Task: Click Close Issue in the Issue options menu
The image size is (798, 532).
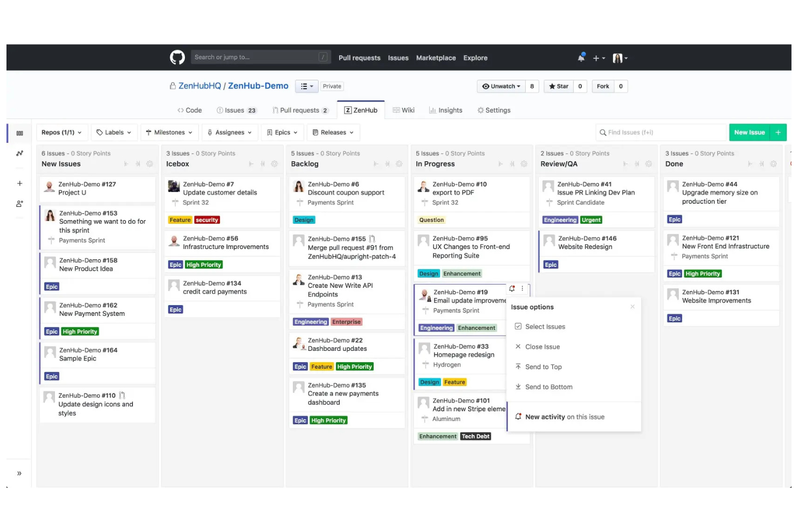Action: [x=542, y=347]
